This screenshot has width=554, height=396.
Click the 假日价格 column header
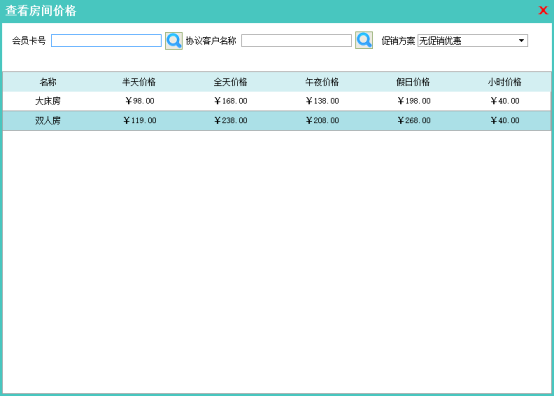point(413,82)
